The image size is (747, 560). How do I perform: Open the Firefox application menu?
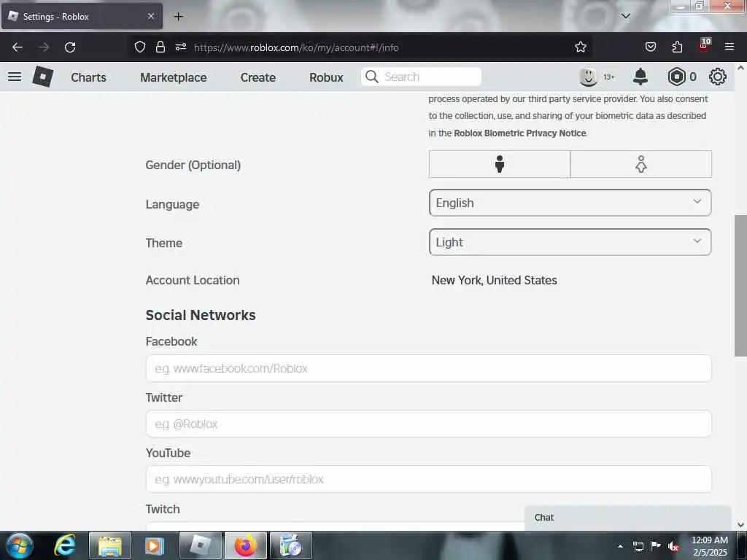[x=729, y=47]
